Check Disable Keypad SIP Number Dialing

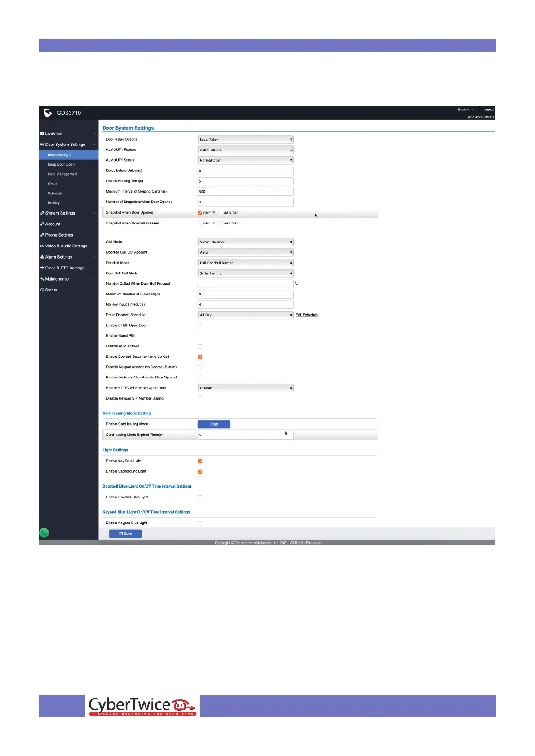200,399
